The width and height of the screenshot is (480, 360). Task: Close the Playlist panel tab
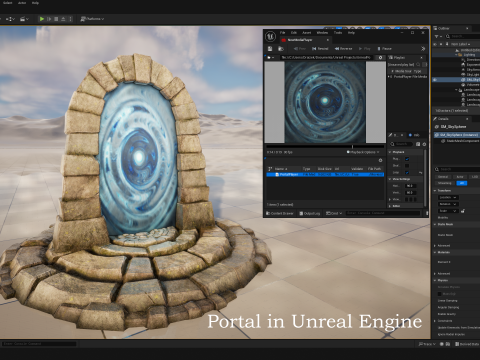coord(422,58)
